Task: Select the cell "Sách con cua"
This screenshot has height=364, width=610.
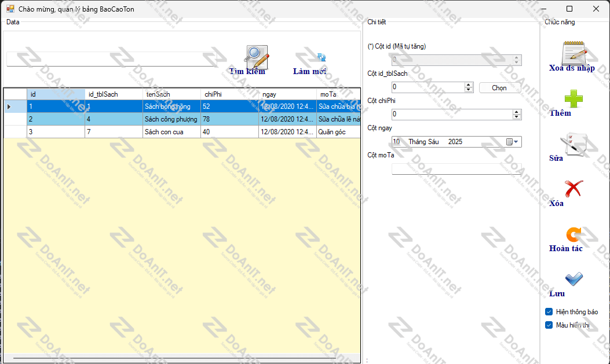Action: point(172,132)
